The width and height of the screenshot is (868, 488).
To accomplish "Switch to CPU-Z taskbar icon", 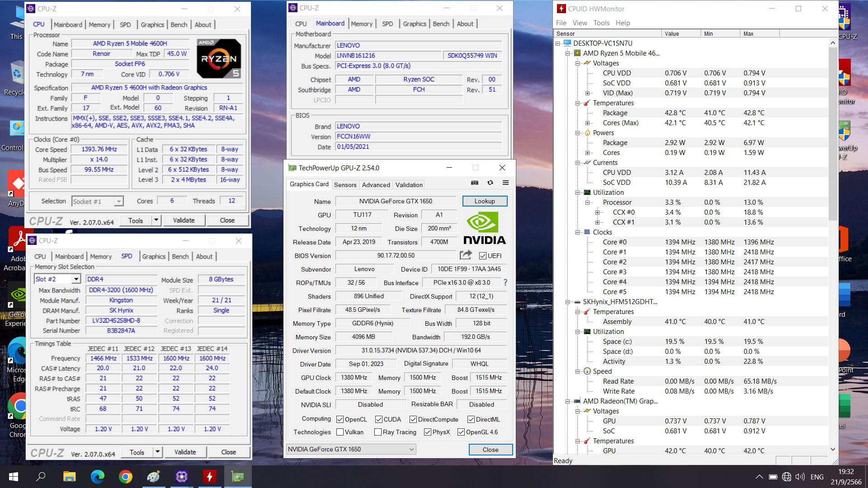I will pyautogui.click(x=182, y=477).
